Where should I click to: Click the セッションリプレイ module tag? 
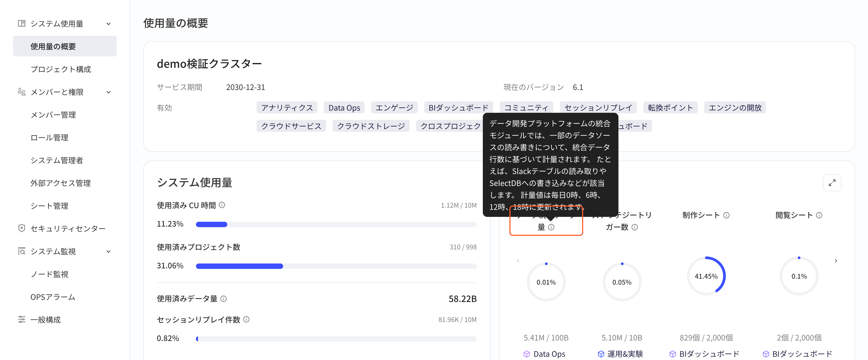click(x=598, y=107)
